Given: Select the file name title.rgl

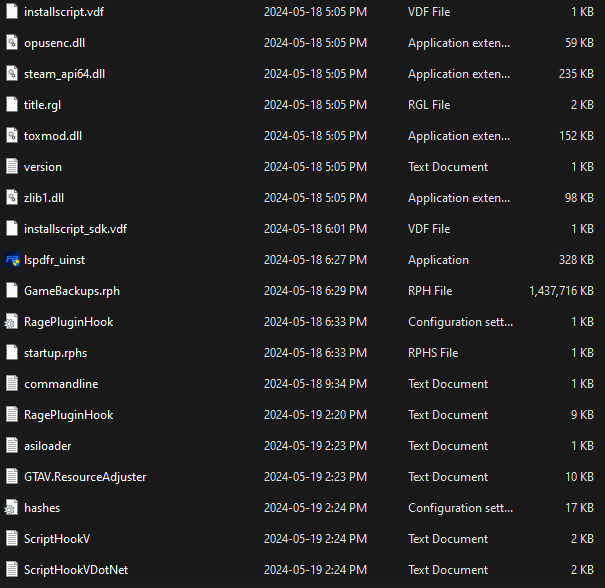Looking at the screenshot, I should coord(42,105).
